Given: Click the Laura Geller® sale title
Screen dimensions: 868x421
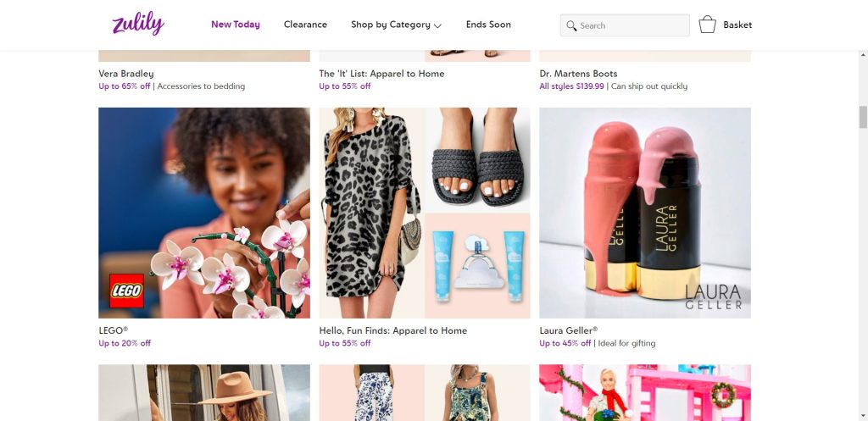Looking at the screenshot, I should click(x=569, y=330).
